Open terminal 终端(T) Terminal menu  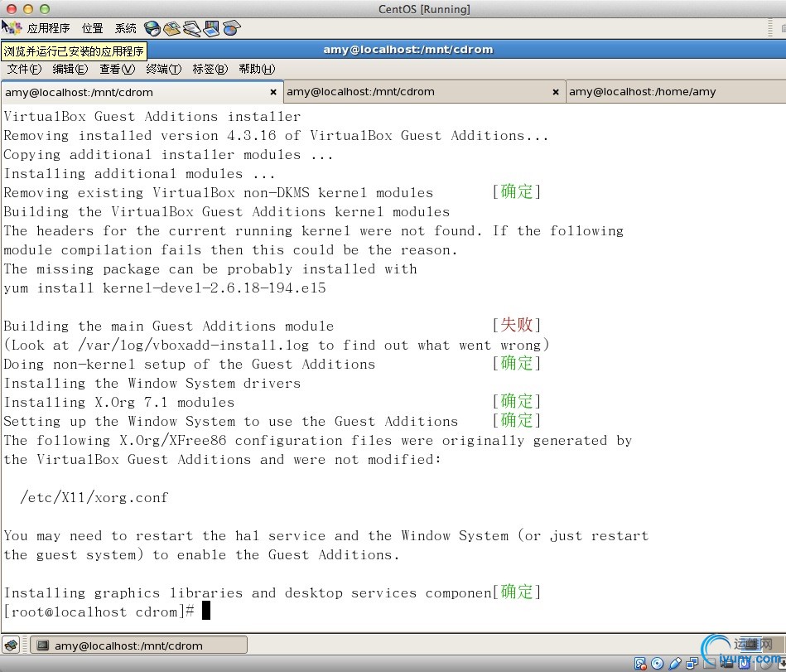click(x=163, y=69)
